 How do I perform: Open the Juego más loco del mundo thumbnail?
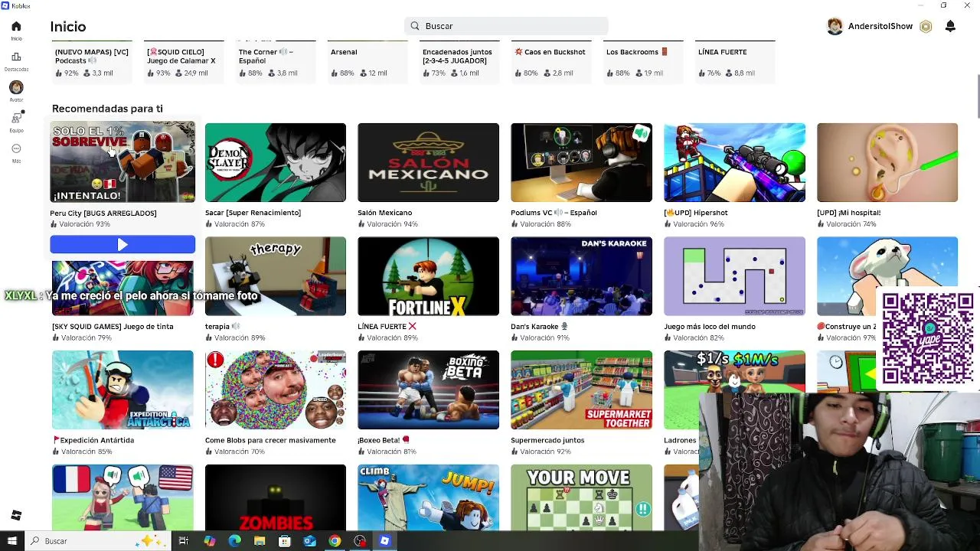734,276
